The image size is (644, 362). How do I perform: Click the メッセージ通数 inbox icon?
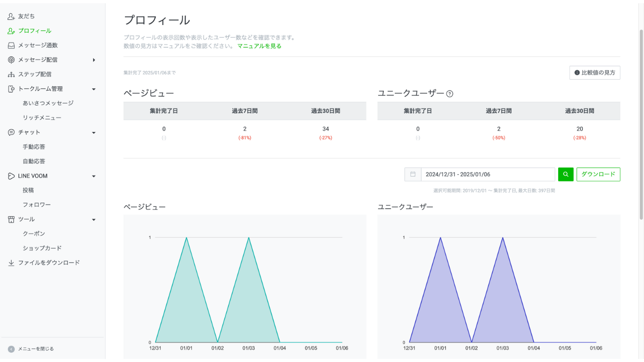point(11,46)
